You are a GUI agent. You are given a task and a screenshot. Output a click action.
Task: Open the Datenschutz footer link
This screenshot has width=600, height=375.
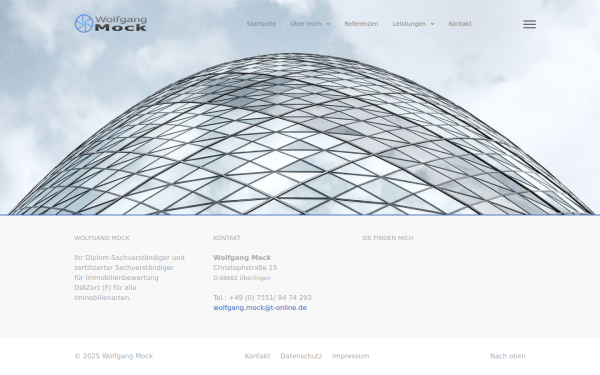click(301, 356)
